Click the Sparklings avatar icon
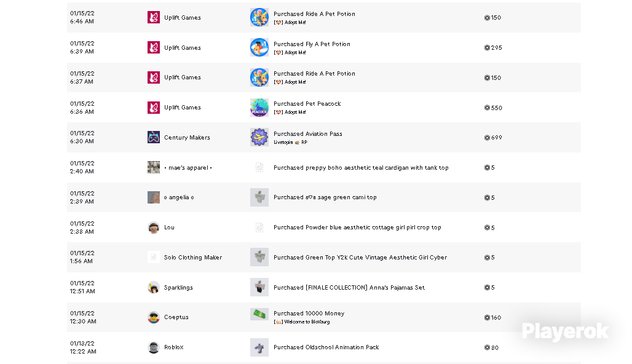The height and width of the screenshot is (364, 632). [154, 287]
